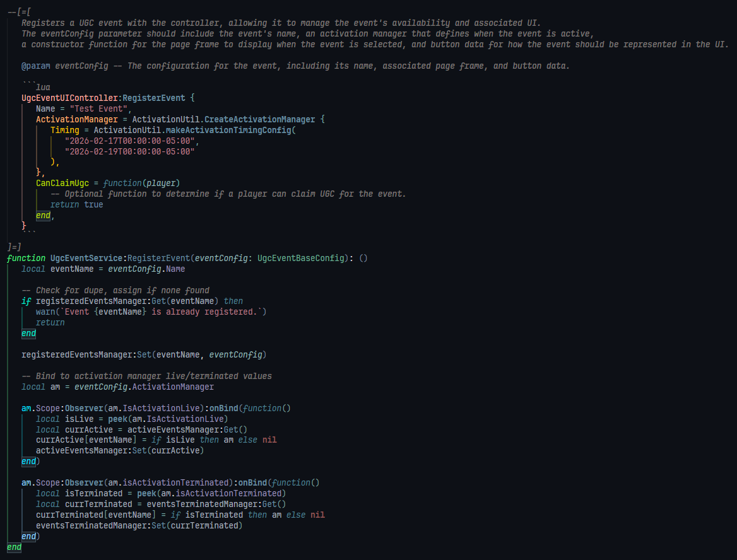Click the UgcEventUIController identifier

(69, 98)
